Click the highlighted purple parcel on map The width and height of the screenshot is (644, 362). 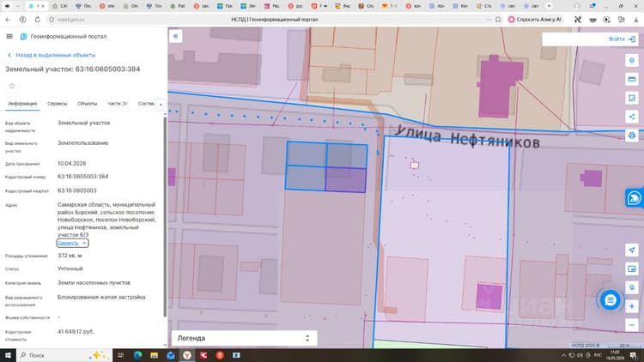(345, 180)
